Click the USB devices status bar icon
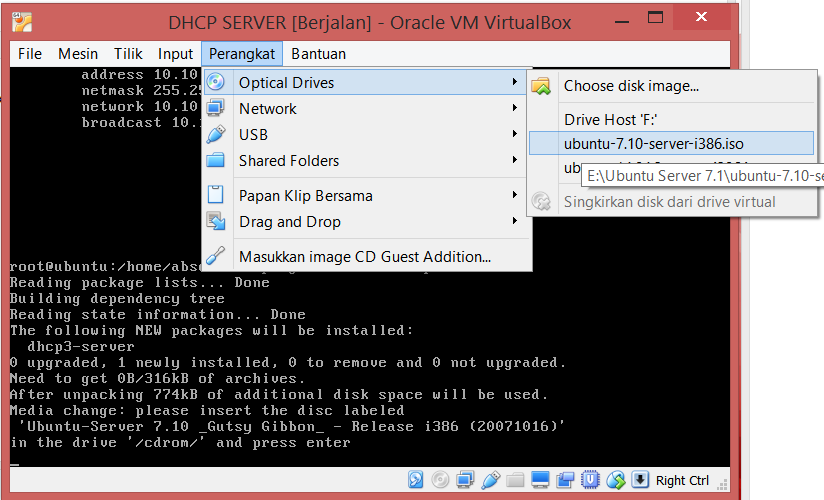This screenshot has width=824, height=500. pyautogui.click(x=490, y=479)
